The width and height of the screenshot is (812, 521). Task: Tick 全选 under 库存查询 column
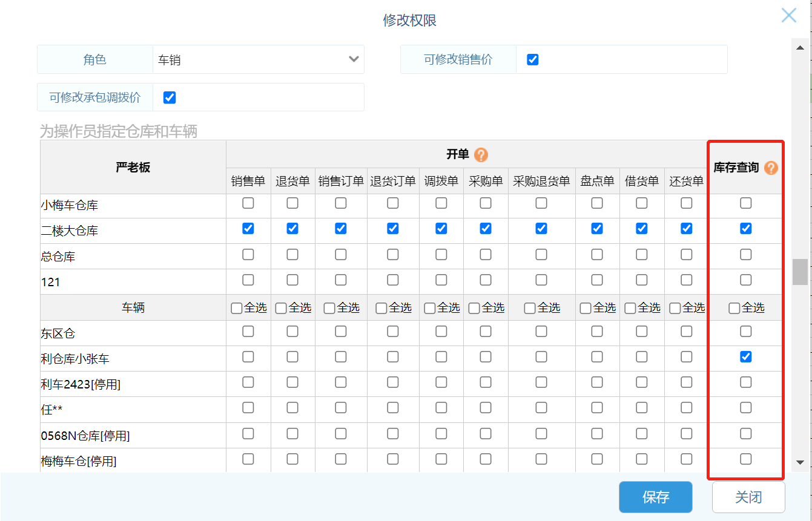coord(734,309)
